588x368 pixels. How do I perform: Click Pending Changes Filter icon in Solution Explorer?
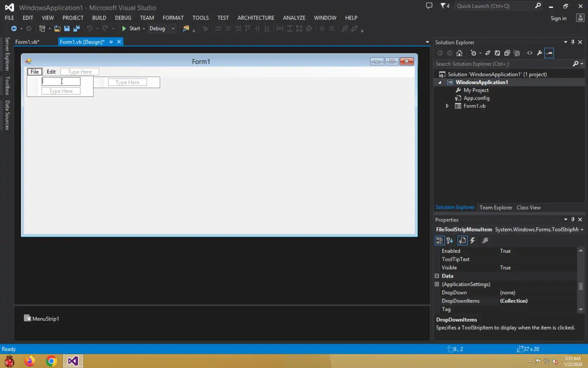pos(474,53)
